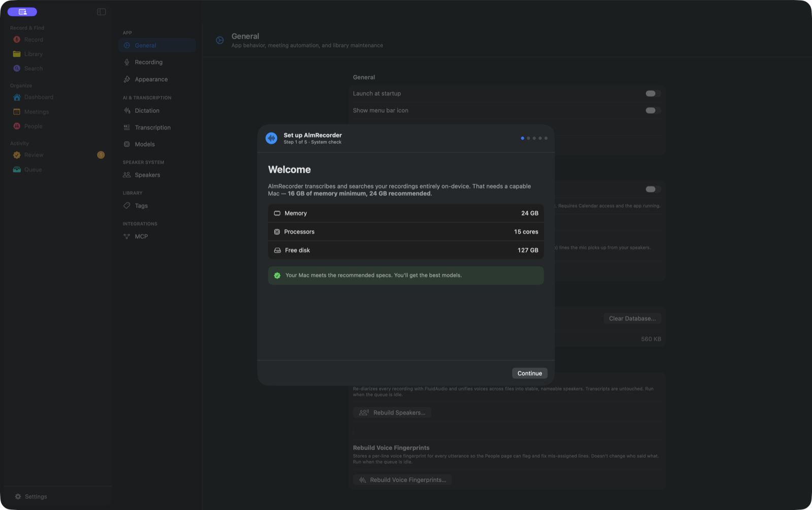The image size is (812, 510).
Task: Click the Memory chip icon
Action: 277,213
